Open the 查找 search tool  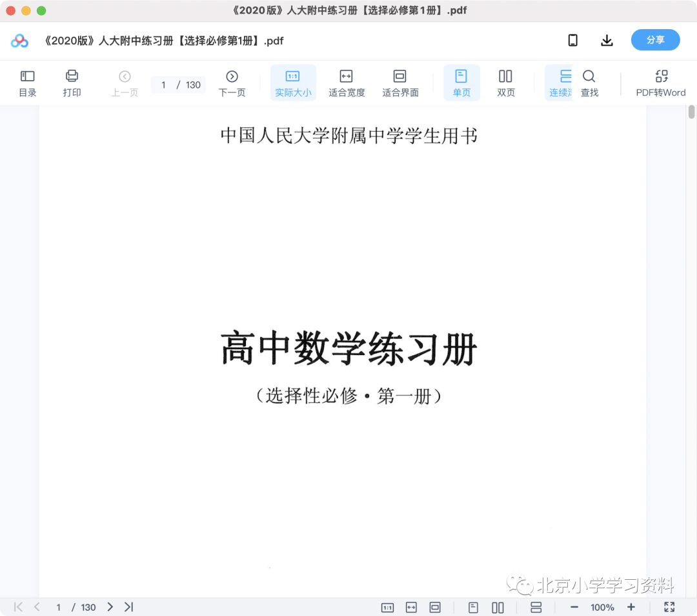589,83
